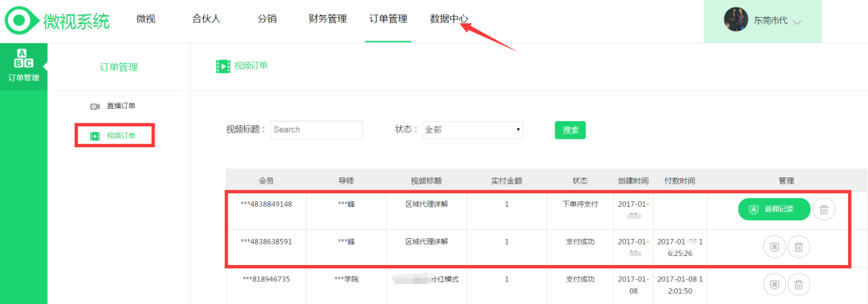This screenshot has width=868, height=304.
Task: Switch to 财务管理 in top navigation
Action: [x=328, y=19]
